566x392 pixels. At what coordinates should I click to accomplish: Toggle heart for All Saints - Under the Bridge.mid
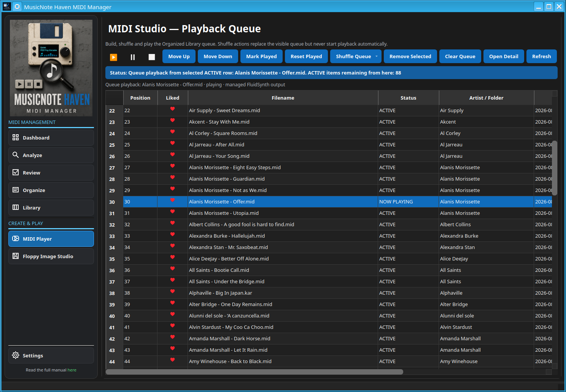[x=172, y=280]
